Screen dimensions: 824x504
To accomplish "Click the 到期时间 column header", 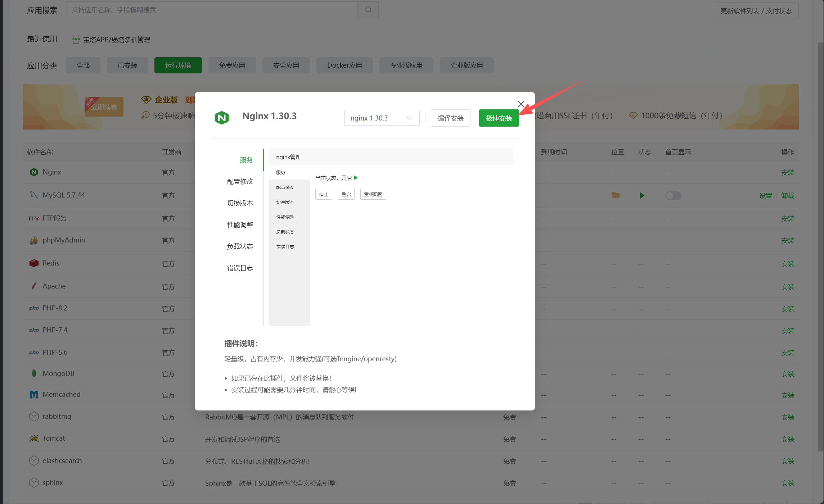I will tap(554, 152).
